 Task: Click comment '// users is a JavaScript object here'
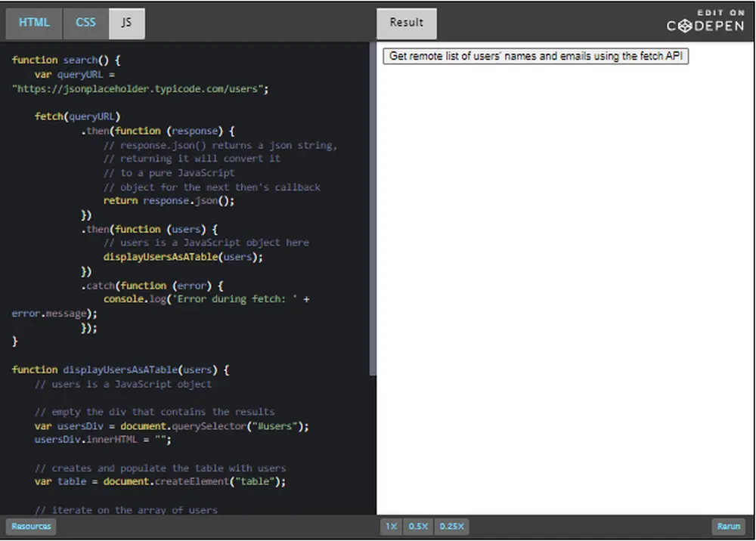[206, 243]
